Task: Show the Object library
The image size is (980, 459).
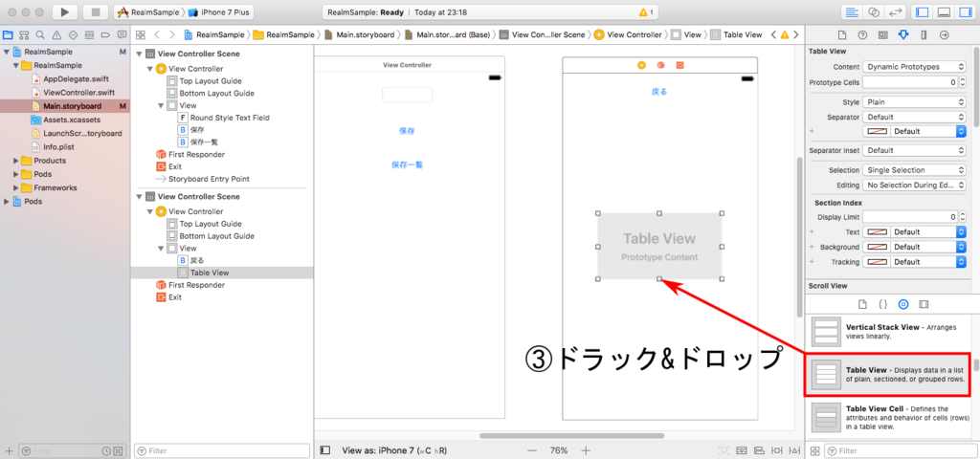Action: [x=903, y=305]
